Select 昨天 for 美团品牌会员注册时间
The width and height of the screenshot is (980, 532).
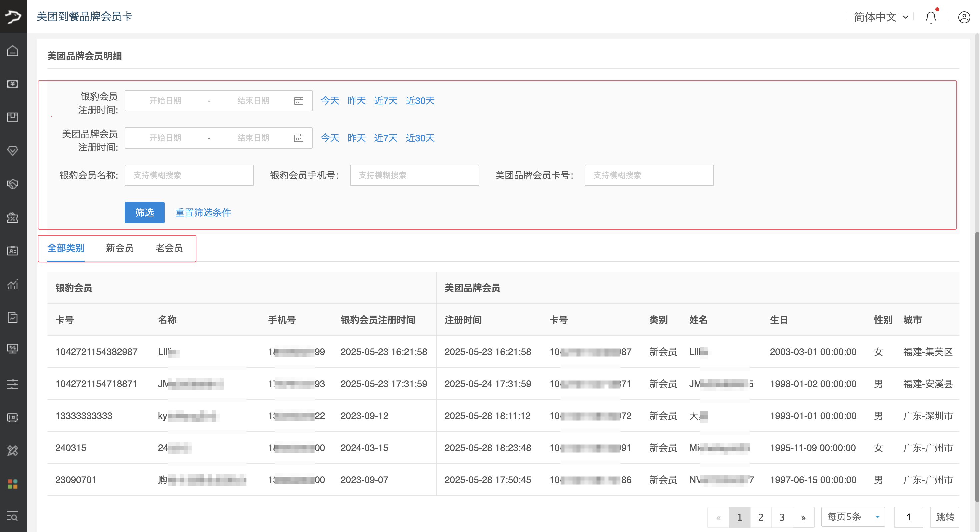pyautogui.click(x=356, y=138)
